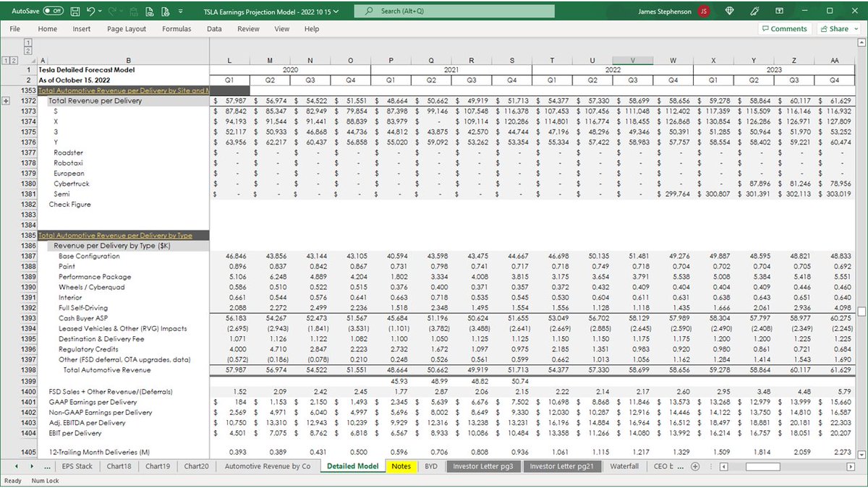The height and width of the screenshot is (488, 868).
Task: Select column L header
Action: click(230, 60)
